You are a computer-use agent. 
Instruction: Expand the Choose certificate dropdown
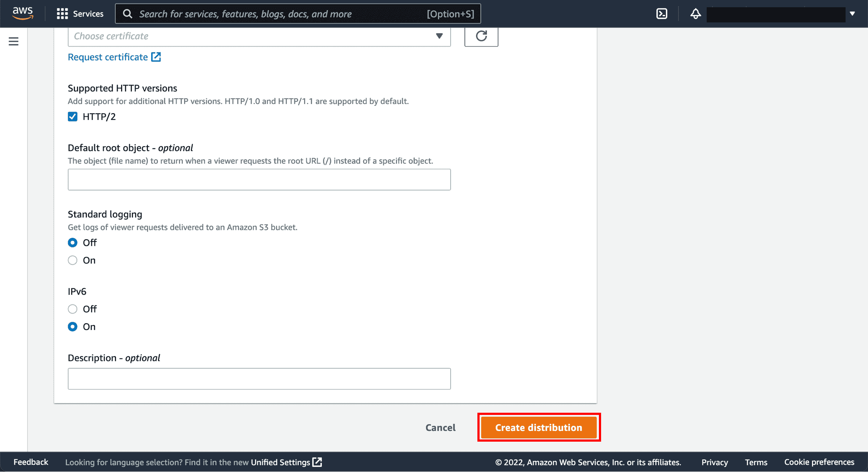pyautogui.click(x=259, y=36)
